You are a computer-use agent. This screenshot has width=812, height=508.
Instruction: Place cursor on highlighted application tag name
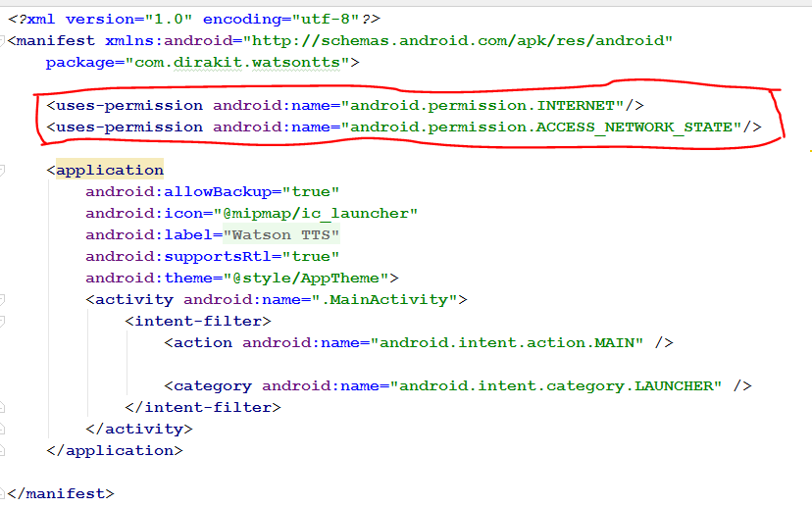110,170
